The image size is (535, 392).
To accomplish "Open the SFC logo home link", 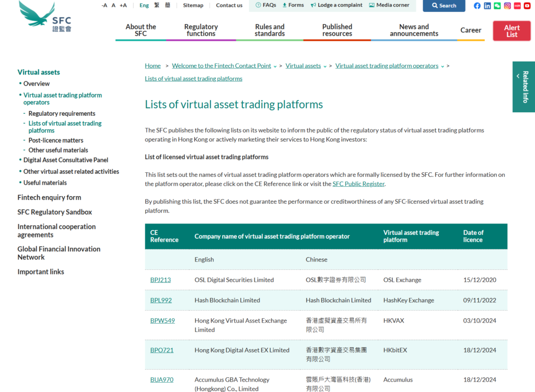I will pos(45,16).
